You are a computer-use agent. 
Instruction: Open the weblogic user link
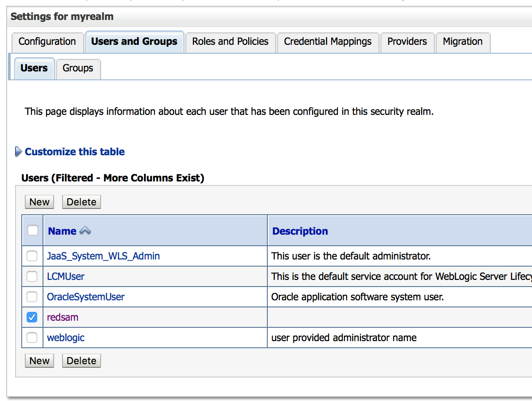click(66, 338)
